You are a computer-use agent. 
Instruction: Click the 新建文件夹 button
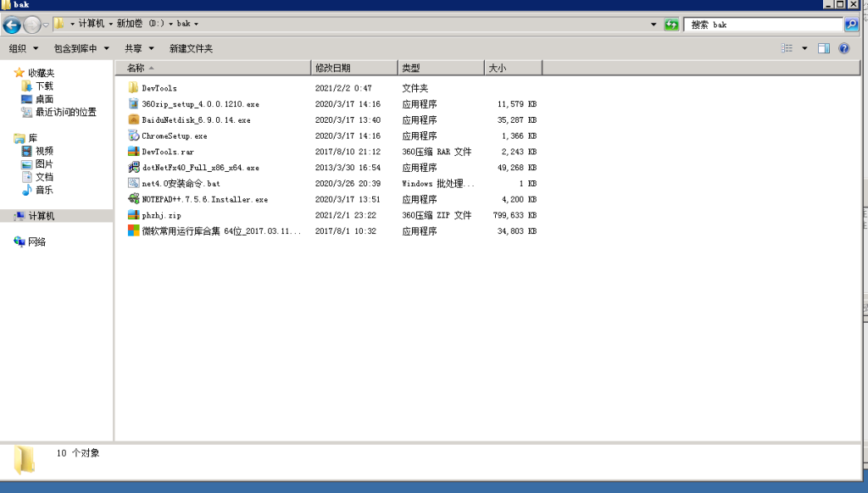[191, 48]
